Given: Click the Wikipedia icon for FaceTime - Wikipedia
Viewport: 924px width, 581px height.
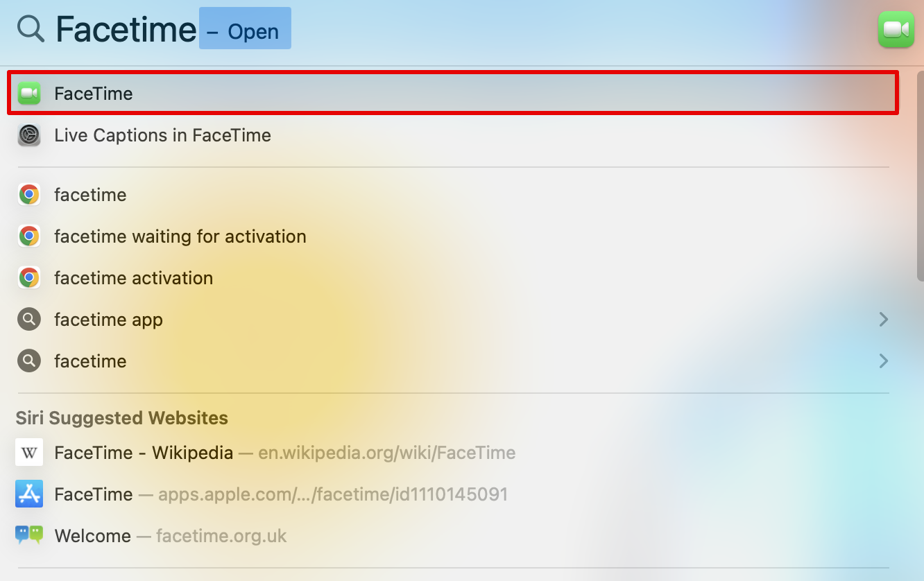Looking at the screenshot, I should [x=29, y=453].
